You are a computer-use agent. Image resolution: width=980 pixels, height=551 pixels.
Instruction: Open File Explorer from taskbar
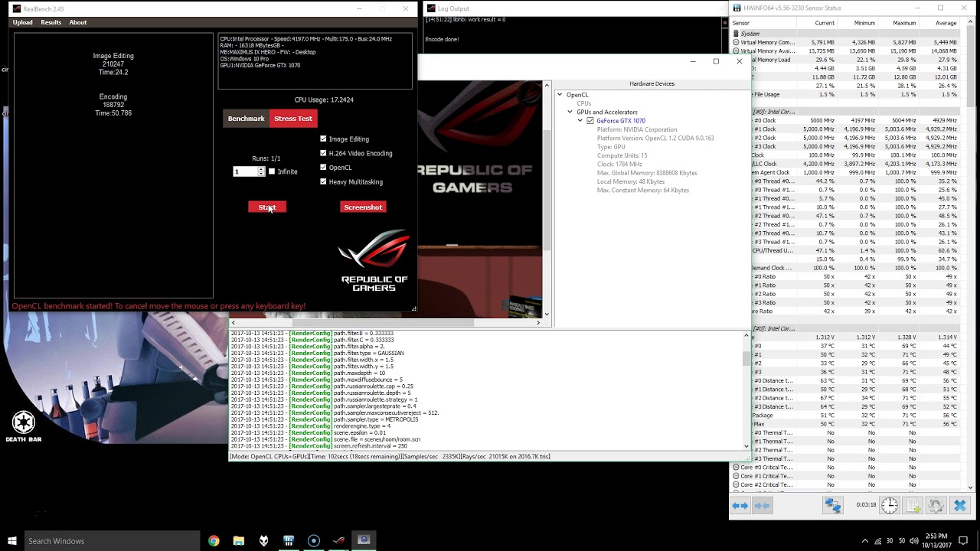[x=239, y=541]
